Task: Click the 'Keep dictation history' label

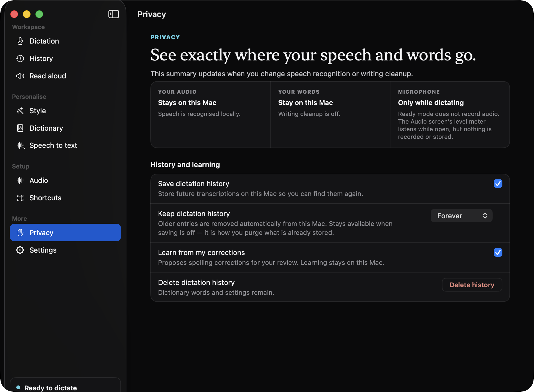Action: click(x=194, y=214)
